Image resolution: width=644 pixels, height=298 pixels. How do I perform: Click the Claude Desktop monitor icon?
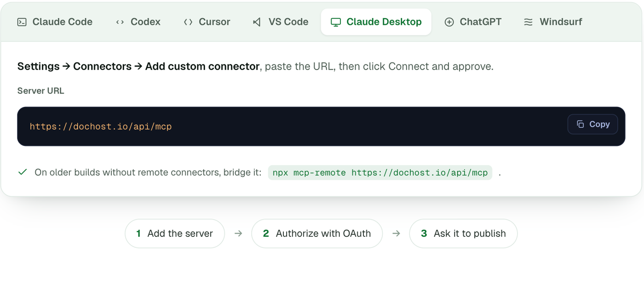(336, 22)
